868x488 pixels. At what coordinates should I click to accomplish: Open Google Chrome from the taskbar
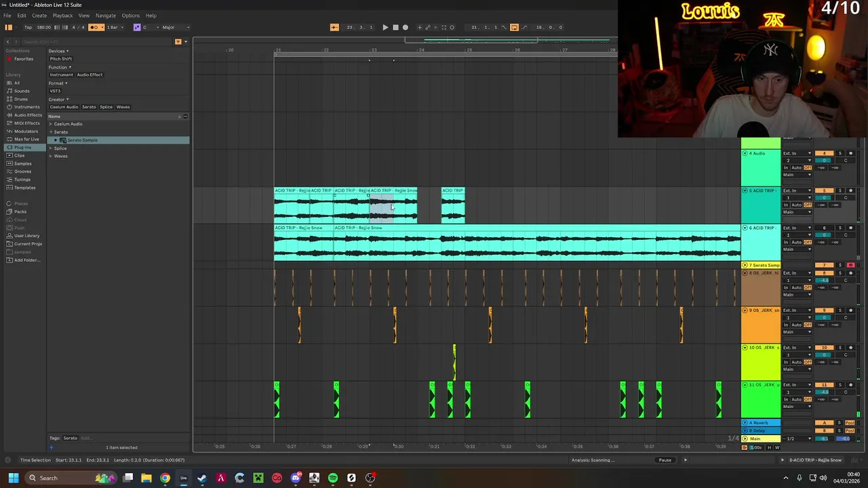[165, 478]
